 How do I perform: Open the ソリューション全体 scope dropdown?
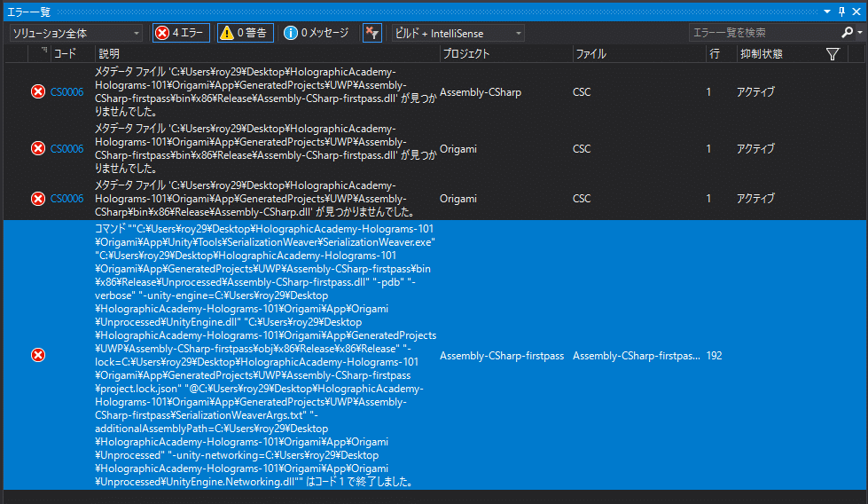tap(76, 33)
